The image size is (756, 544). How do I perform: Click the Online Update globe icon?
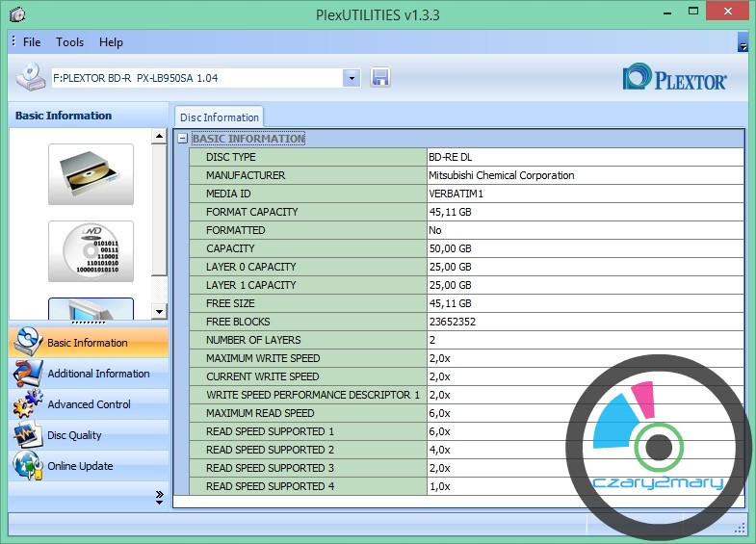(x=27, y=466)
